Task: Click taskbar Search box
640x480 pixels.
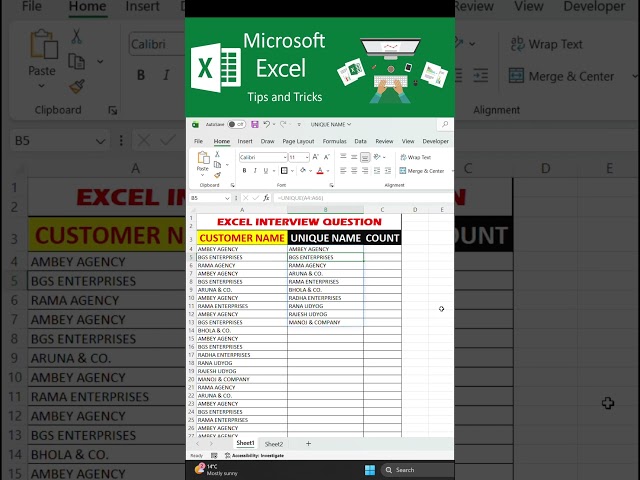Action: point(418,470)
